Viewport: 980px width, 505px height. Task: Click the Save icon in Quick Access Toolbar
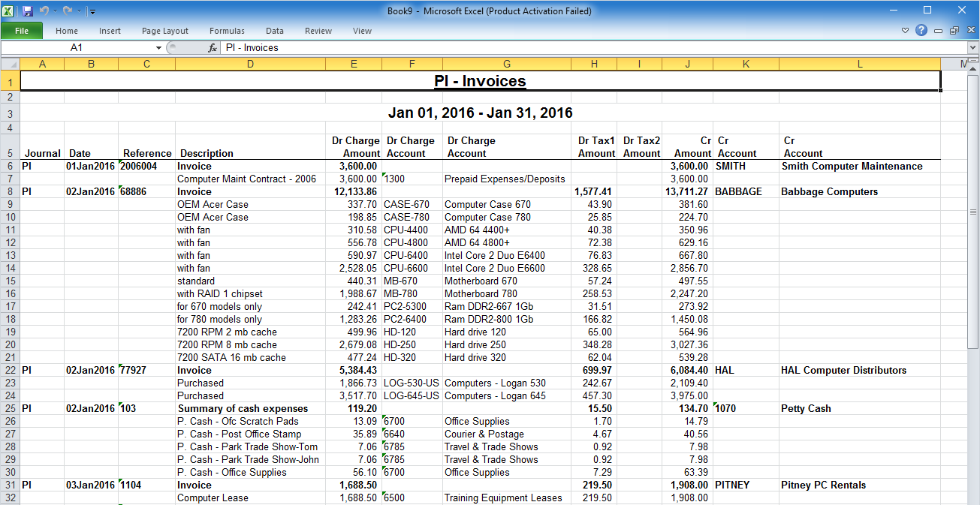[x=28, y=11]
